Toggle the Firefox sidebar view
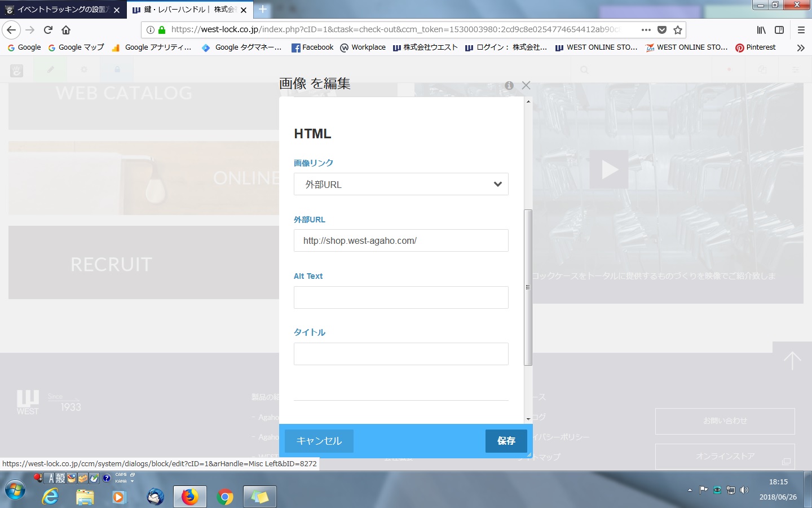Viewport: 812px width, 508px height. coord(779,30)
